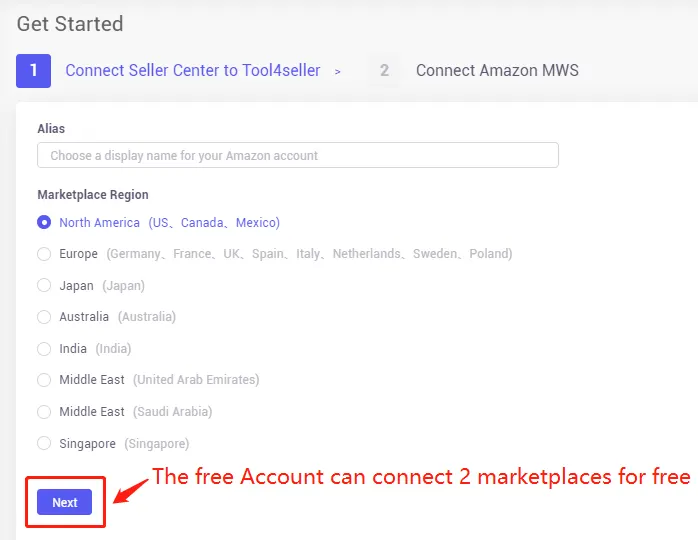Click the gray country list beside Europe

pos(309,254)
